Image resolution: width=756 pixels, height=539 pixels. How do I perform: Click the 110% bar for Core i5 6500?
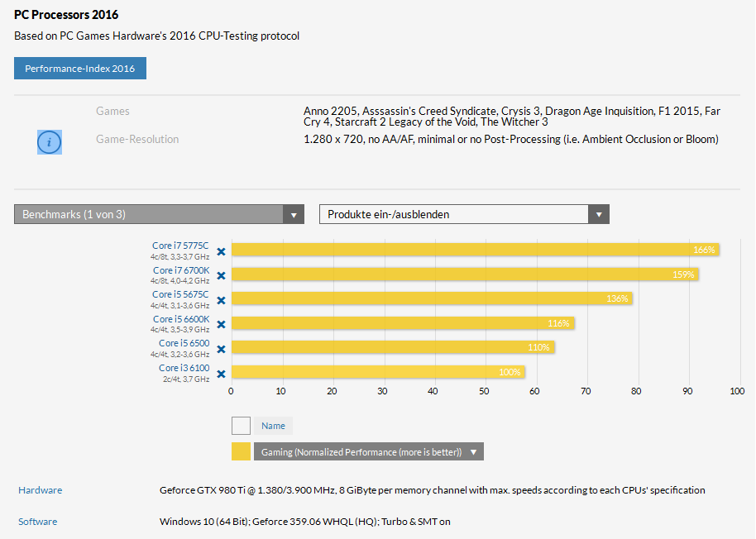click(x=393, y=347)
